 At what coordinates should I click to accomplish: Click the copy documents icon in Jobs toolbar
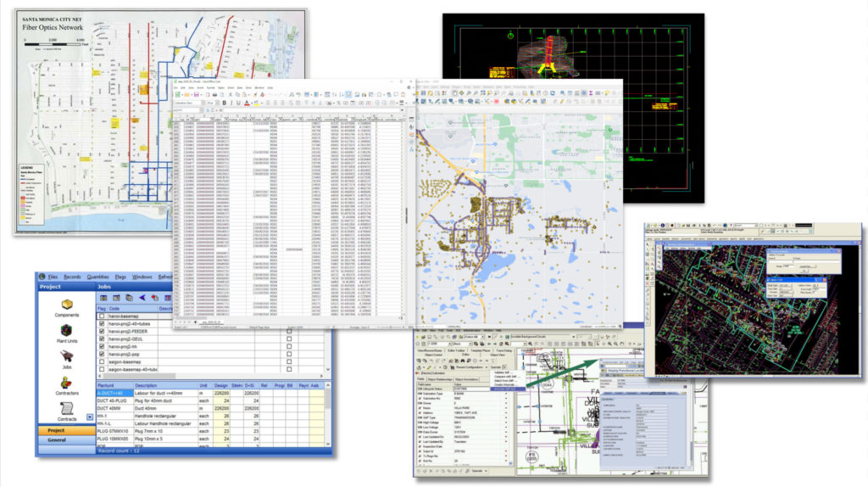pos(129,298)
